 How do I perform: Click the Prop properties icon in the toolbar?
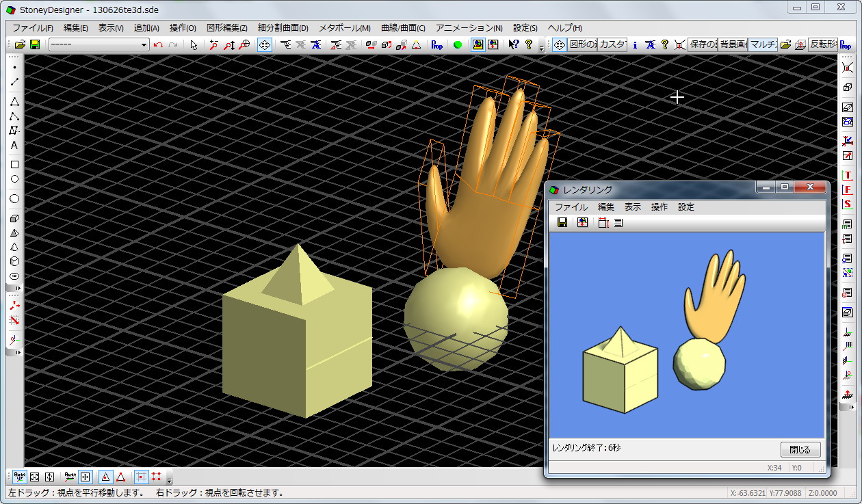coord(438,44)
